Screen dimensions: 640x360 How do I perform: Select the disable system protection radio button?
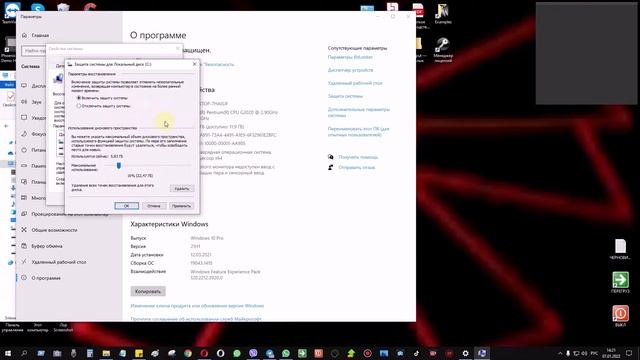79,106
